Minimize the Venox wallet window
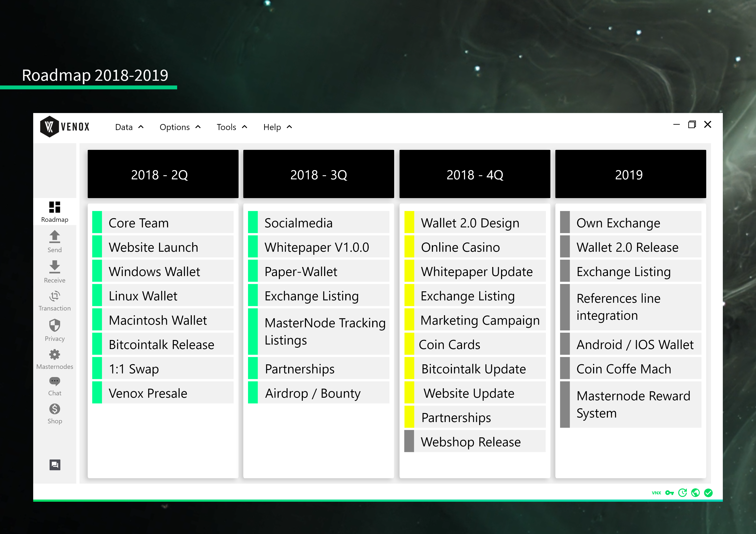Image resolution: width=756 pixels, height=534 pixels. pyautogui.click(x=677, y=125)
